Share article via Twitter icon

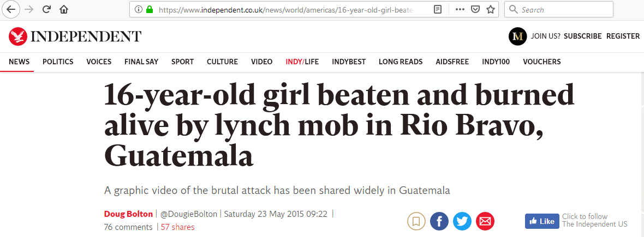click(462, 222)
